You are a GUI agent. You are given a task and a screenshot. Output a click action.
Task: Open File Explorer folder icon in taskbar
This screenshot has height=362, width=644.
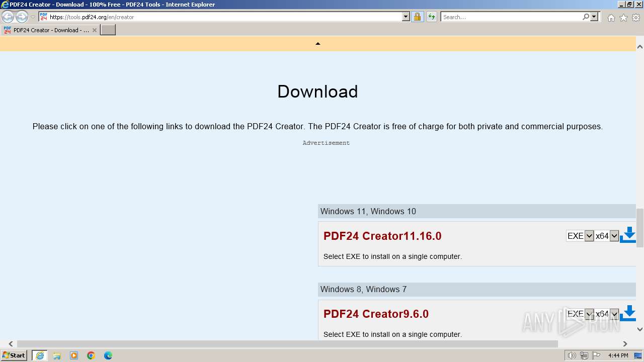pos(57,355)
